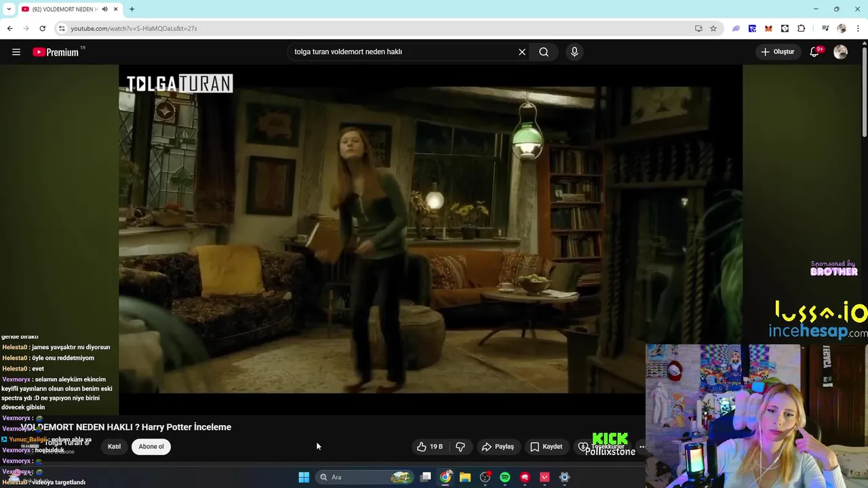Switch to Chrome on the taskbar
Viewport: 868px width, 488px height.
446,477
